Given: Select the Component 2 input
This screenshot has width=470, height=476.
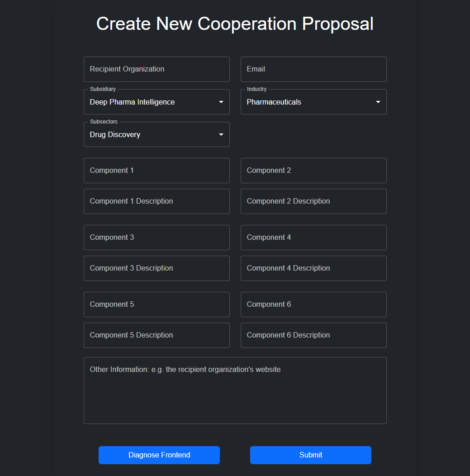Looking at the screenshot, I should [313, 171].
